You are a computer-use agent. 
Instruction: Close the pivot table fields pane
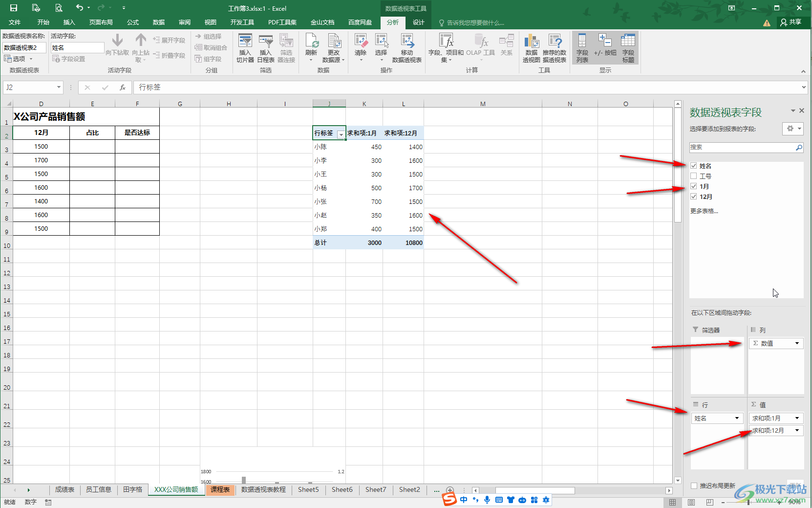802,111
